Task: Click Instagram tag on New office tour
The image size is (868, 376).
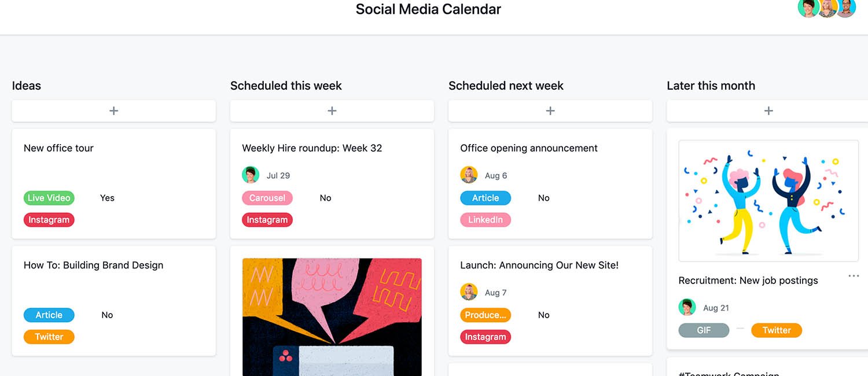Action: pos(49,220)
